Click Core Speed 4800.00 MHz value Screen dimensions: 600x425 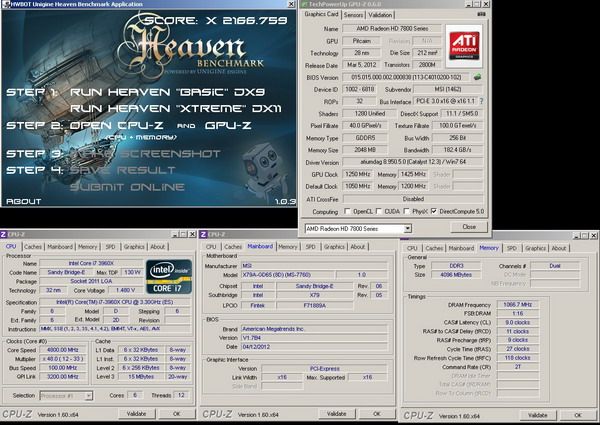click(x=62, y=350)
